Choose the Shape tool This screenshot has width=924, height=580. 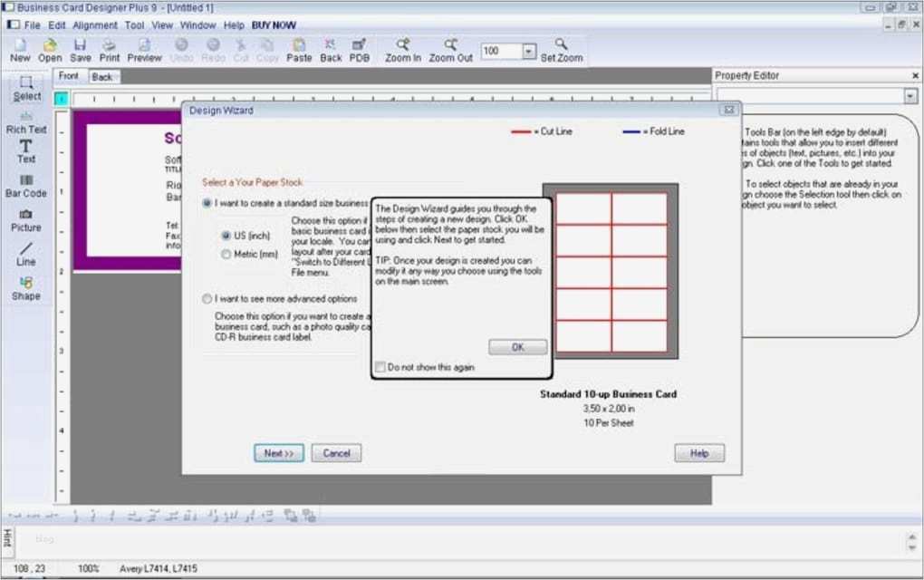click(x=26, y=289)
